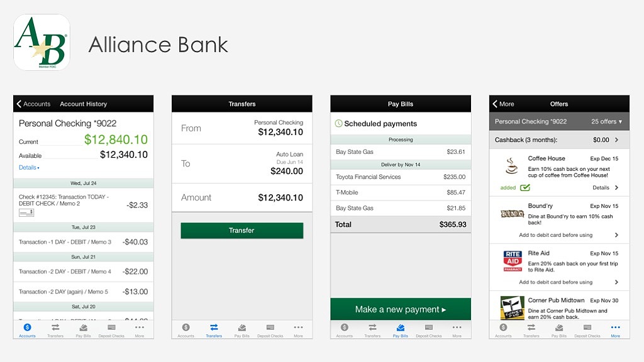Go to Accounts from Offers screen tab bar

click(503, 330)
